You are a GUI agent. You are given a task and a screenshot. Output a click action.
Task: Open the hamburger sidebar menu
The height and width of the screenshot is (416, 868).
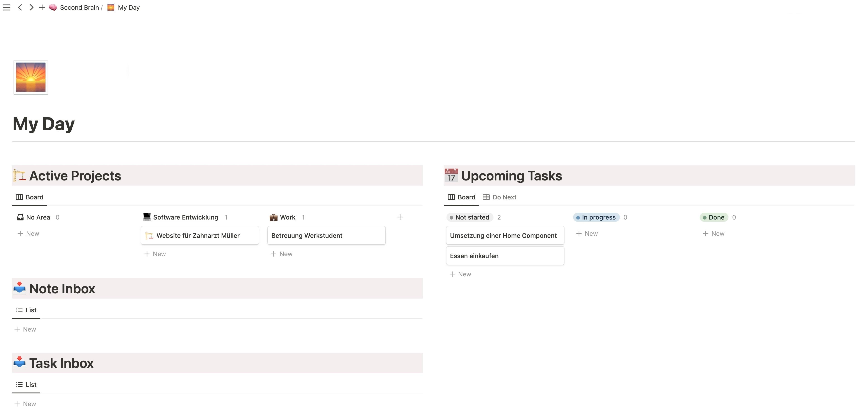coord(7,7)
